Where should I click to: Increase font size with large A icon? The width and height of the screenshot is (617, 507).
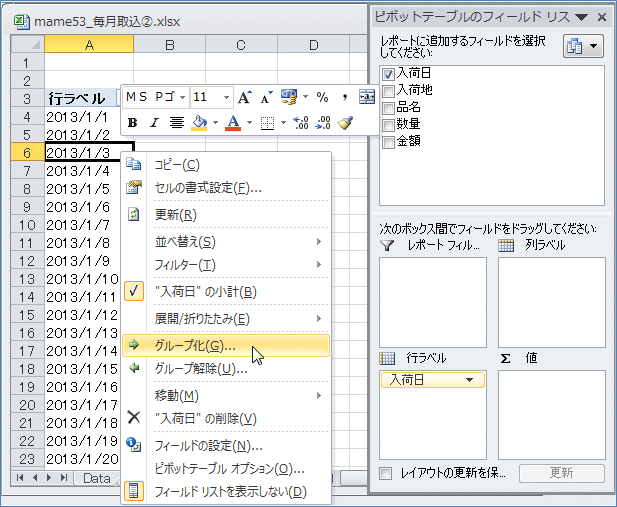pyautogui.click(x=244, y=97)
